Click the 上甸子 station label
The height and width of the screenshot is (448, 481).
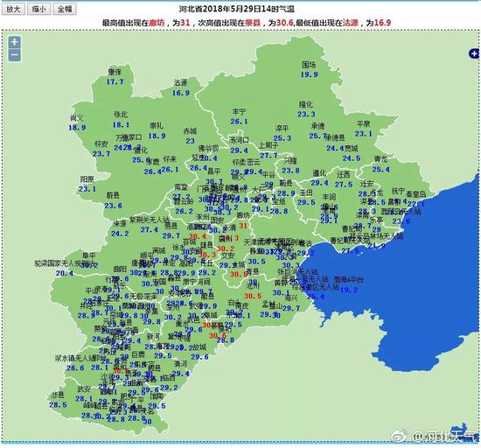(x=268, y=145)
